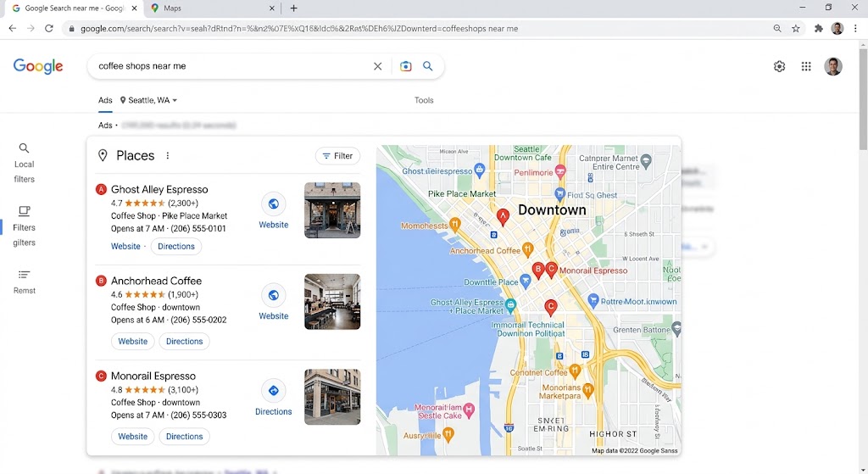The image size is (868, 474).
Task: Click the magnifier search button
Action: coord(428,66)
